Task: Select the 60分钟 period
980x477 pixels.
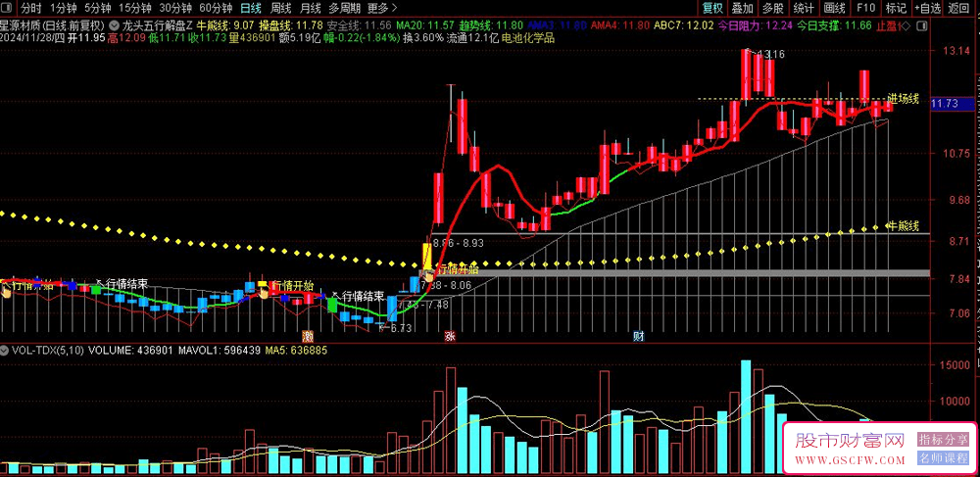Action: click(216, 9)
